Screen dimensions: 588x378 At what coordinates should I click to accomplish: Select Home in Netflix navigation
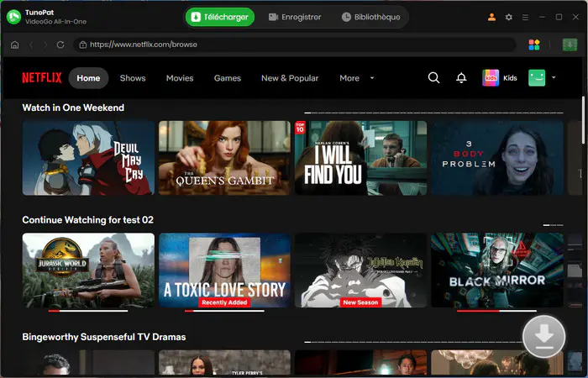pyautogui.click(x=88, y=78)
